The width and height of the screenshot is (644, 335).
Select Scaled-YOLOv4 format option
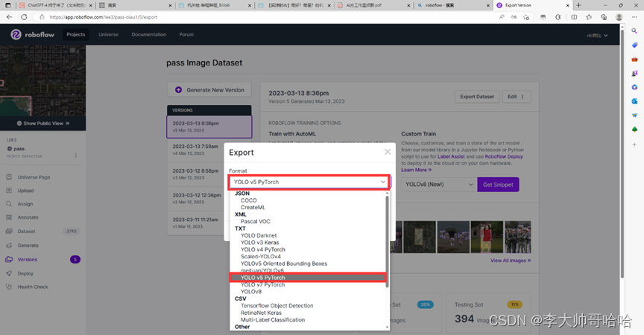[260, 256]
